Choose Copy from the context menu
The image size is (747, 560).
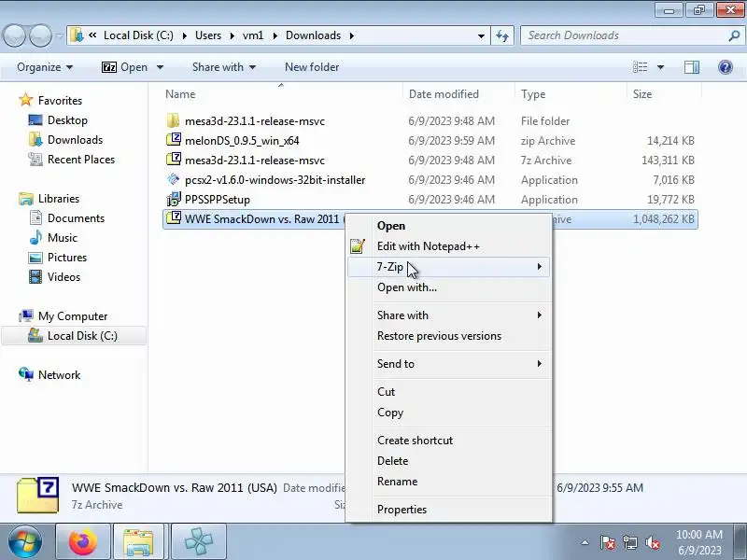tap(448, 413)
